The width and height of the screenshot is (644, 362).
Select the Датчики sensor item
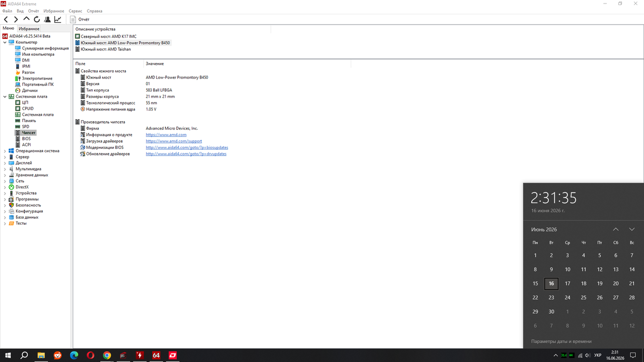(x=30, y=90)
